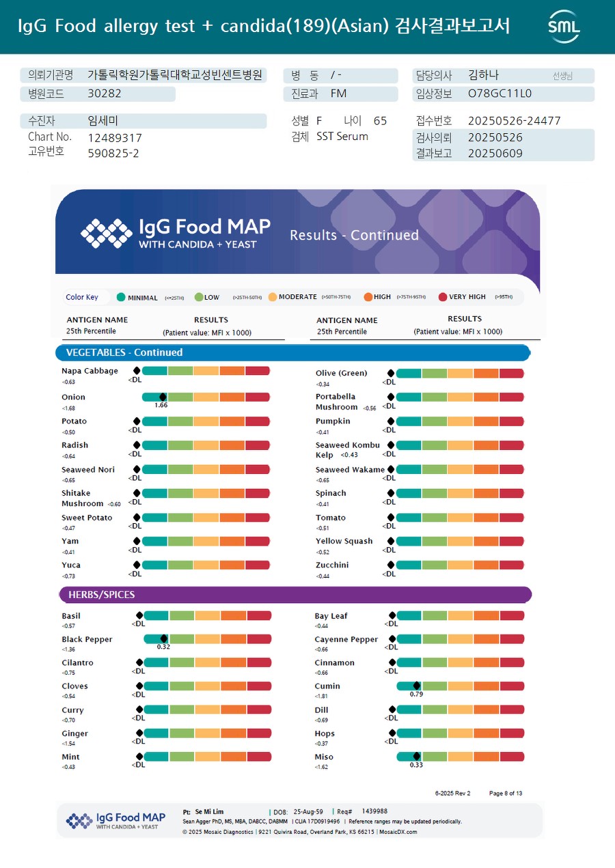The height and width of the screenshot is (868, 615).
Task: Click the doctor name 김하나 field
Action: click(x=484, y=75)
